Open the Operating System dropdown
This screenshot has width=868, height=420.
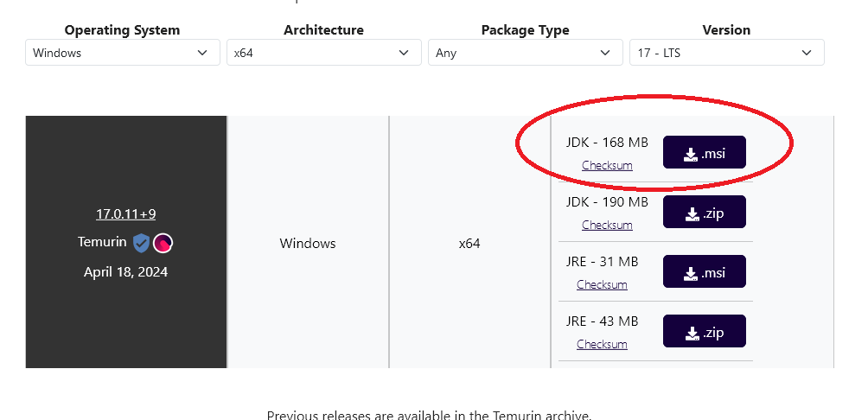(x=122, y=53)
